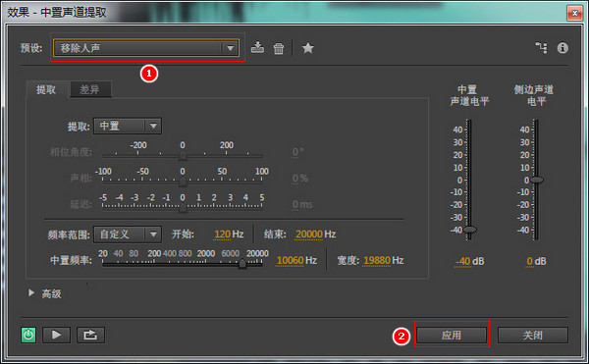Expand the 高级 section

31,293
